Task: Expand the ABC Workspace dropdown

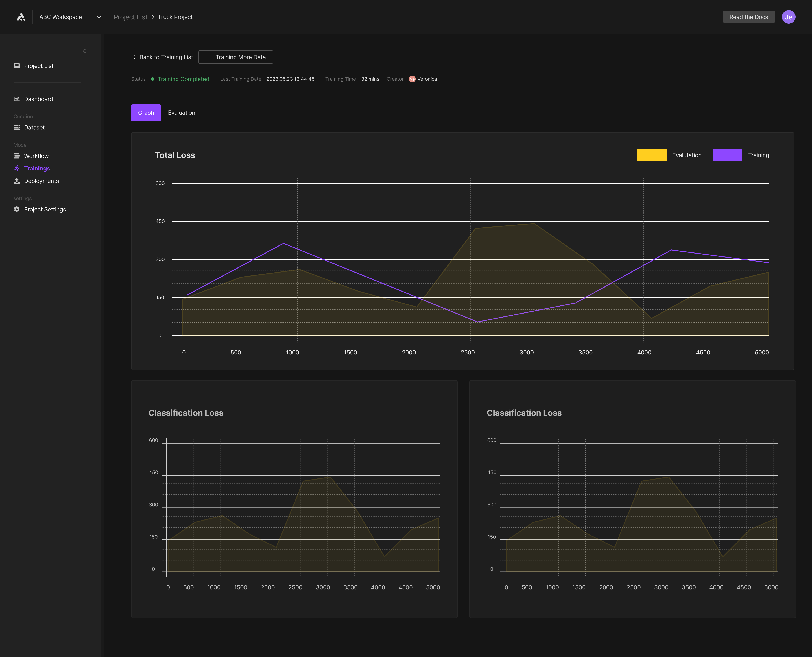Action: pyautogui.click(x=99, y=17)
